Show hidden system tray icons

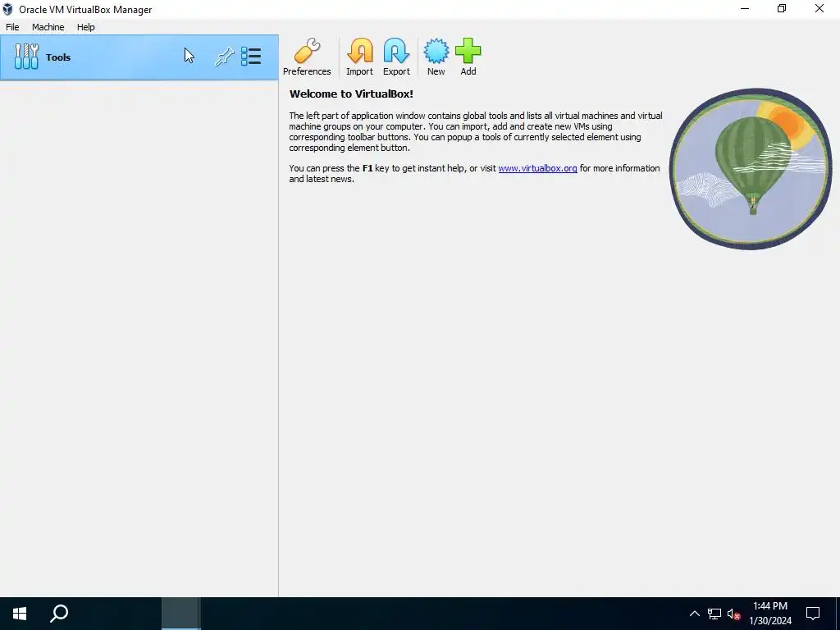[694, 614]
